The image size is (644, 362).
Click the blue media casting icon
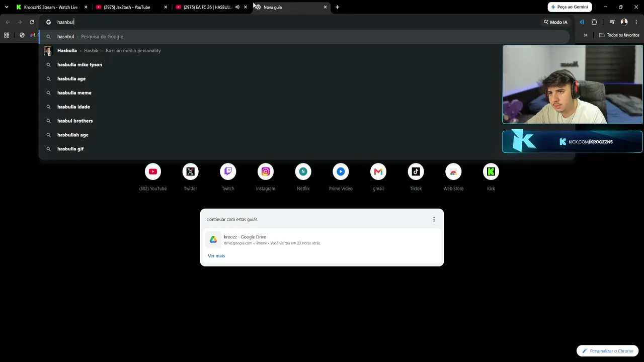click(582, 22)
